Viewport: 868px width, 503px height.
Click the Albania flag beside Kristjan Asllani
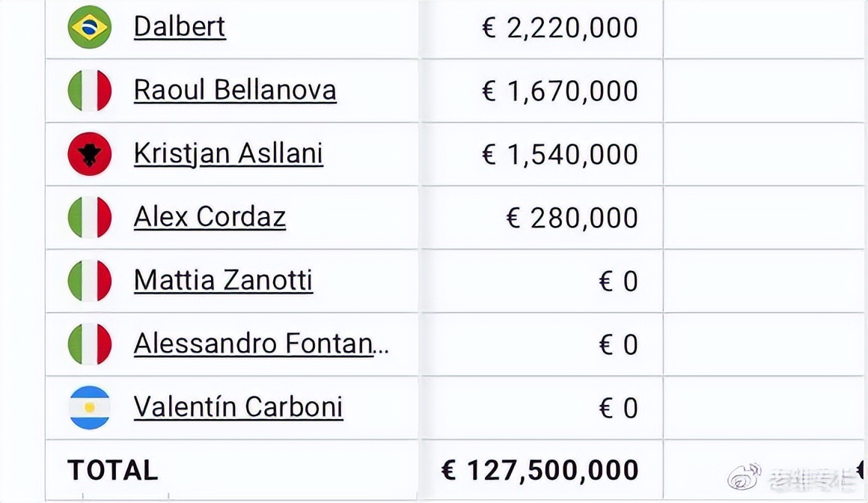point(90,154)
